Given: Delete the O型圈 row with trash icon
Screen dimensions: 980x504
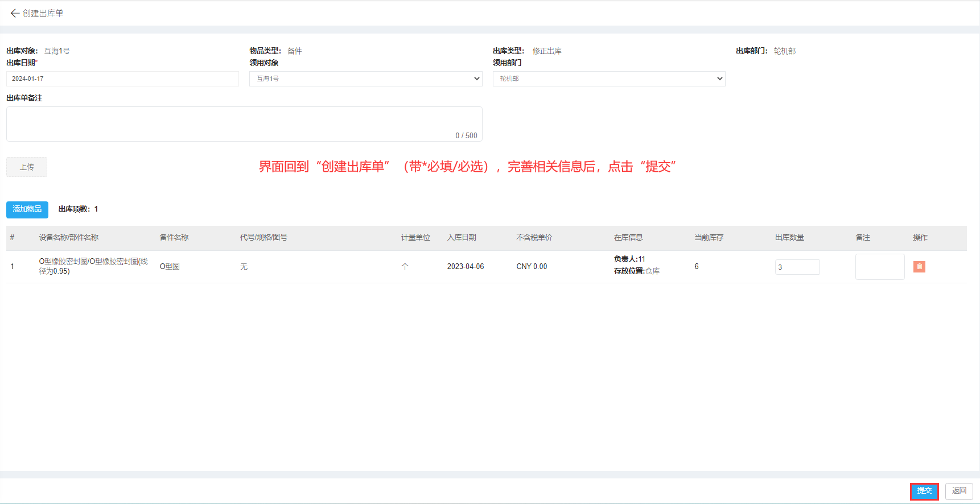Looking at the screenshot, I should coord(919,267).
